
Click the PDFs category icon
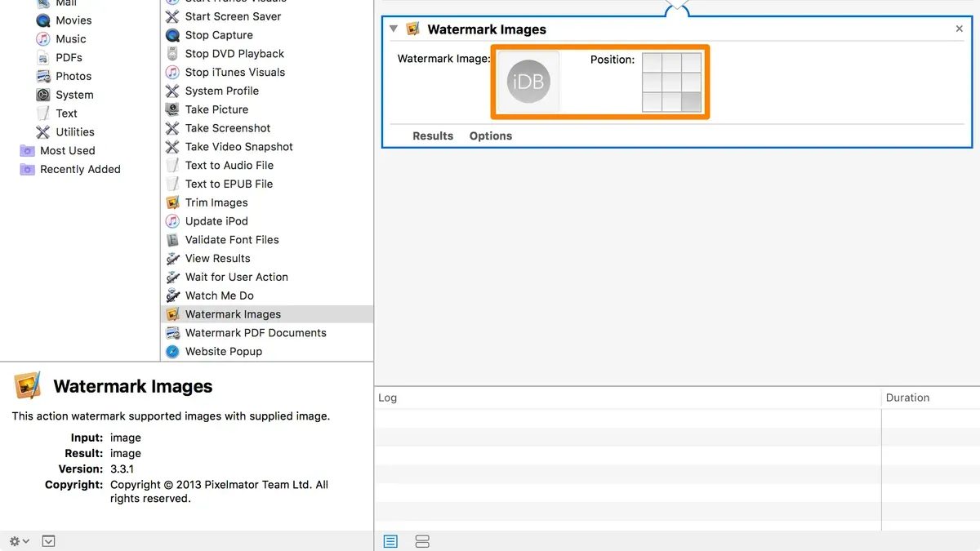43,58
